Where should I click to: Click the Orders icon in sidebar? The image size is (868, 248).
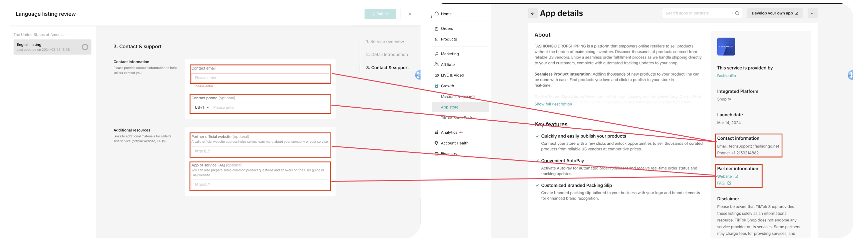[x=436, y=29]
